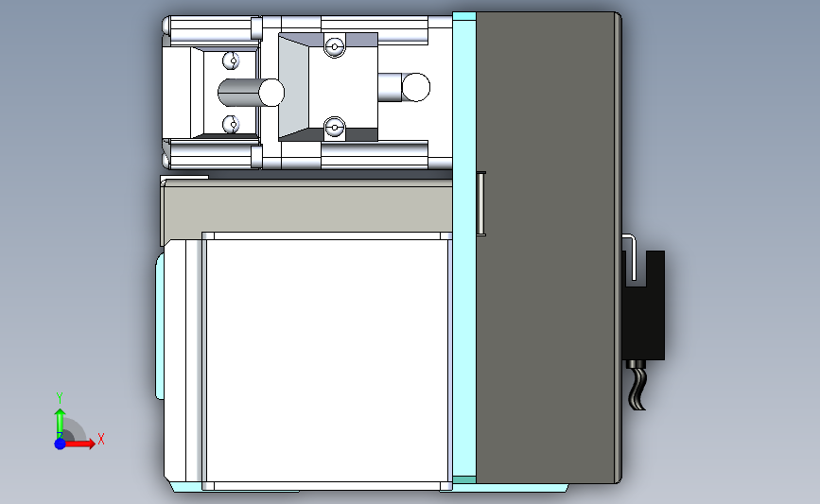Select the lower screw on the central gripper block

(x=335, y=128)
